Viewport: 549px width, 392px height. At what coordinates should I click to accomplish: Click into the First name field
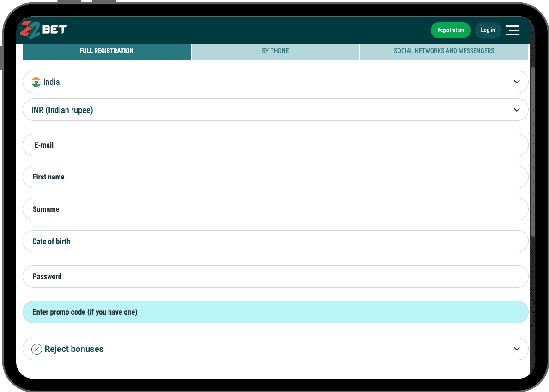[275, 177]
